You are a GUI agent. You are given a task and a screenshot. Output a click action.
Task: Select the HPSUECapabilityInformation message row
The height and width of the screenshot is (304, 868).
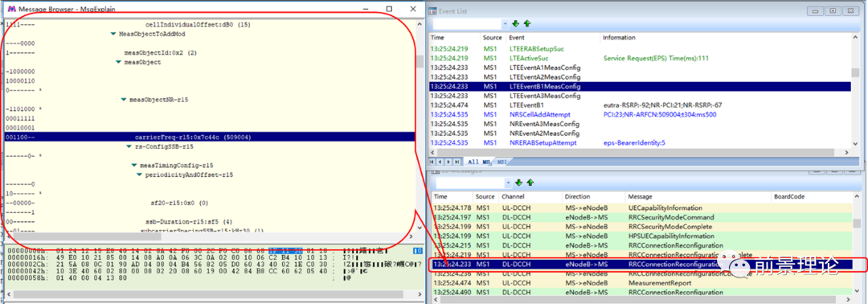(x=642, y=236)
